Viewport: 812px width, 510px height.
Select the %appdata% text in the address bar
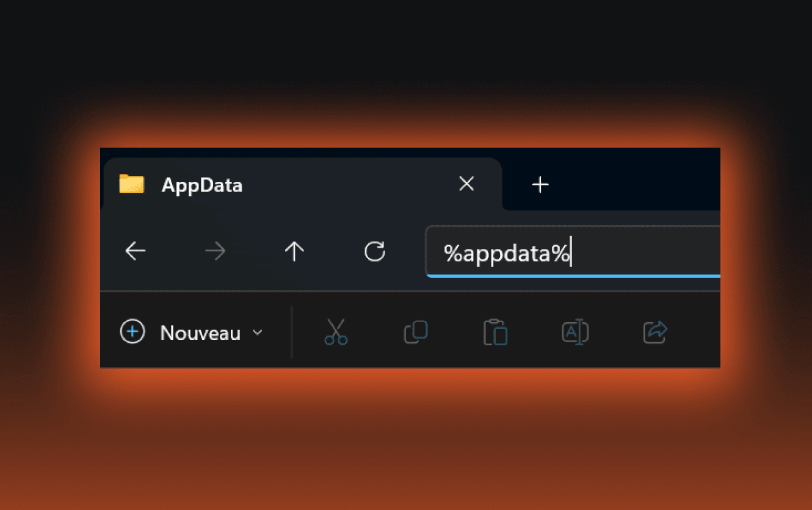506,253
